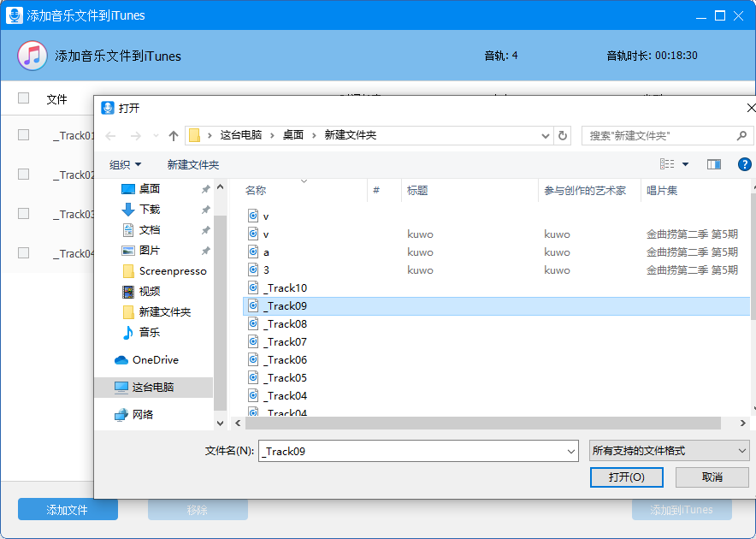Select the file named a
Viewport: 756px width, 539px height.
coord(266,252)
